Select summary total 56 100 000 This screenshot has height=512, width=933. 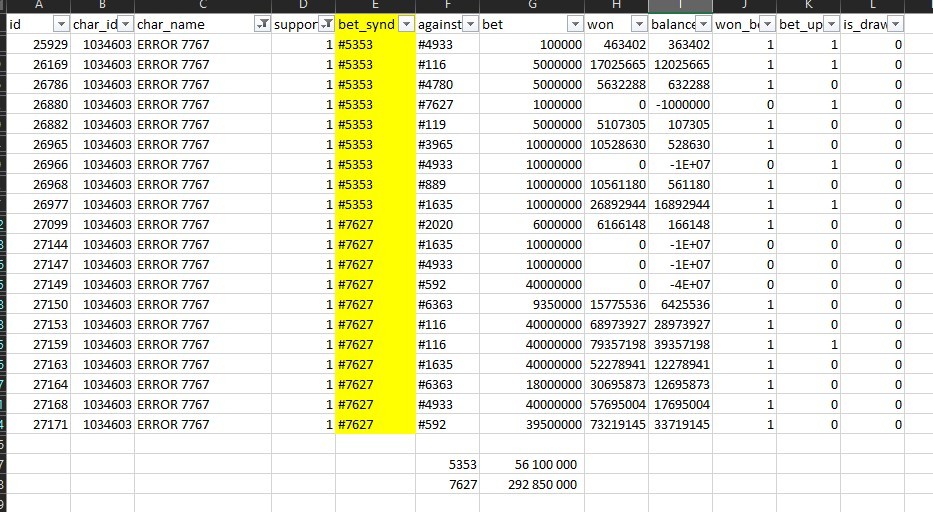532,464
